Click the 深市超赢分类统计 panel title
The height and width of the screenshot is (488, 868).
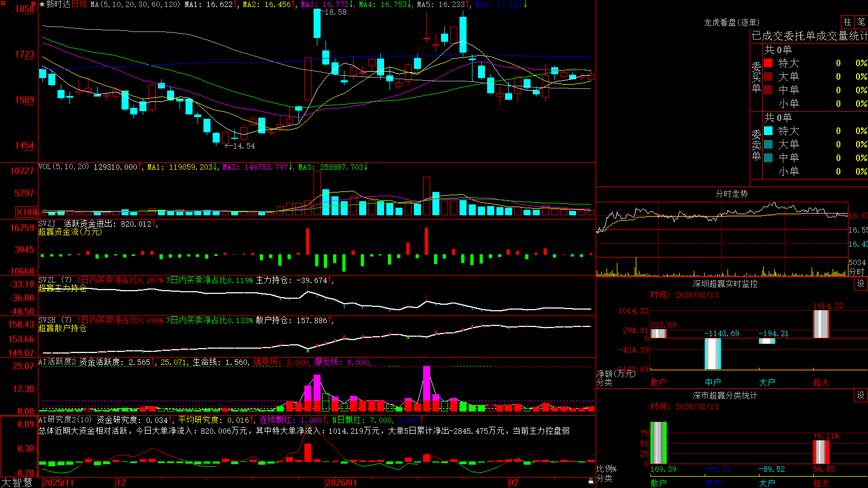(x=725, y=395)
